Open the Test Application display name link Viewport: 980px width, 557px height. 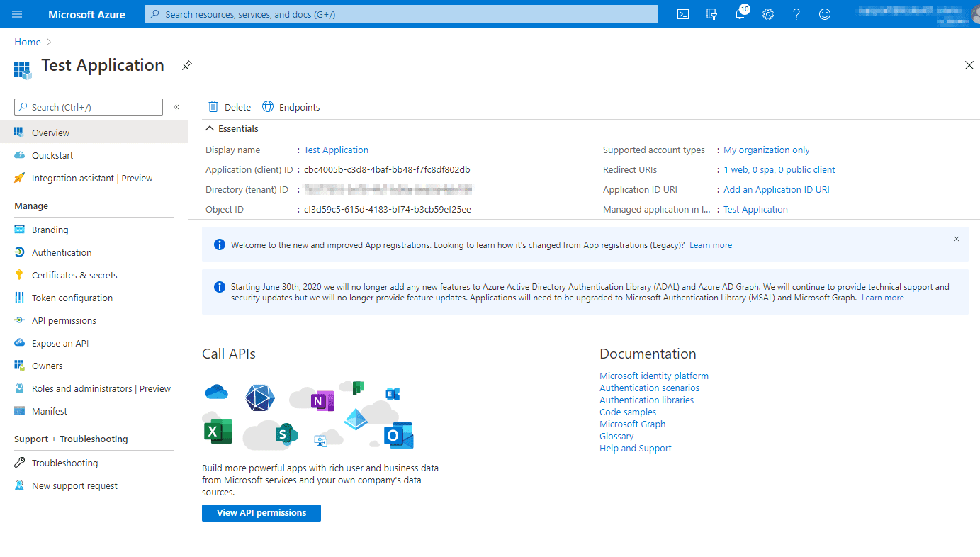[336, 150]
